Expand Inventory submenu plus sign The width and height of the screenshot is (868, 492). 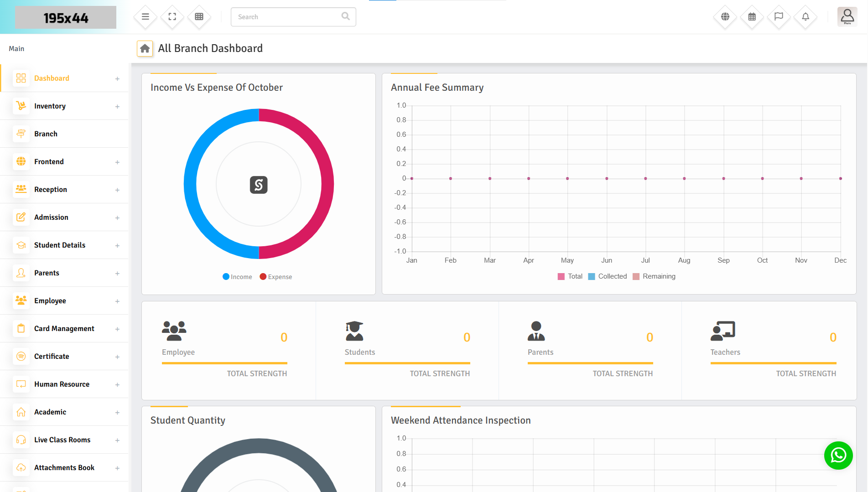click(117, 107)
